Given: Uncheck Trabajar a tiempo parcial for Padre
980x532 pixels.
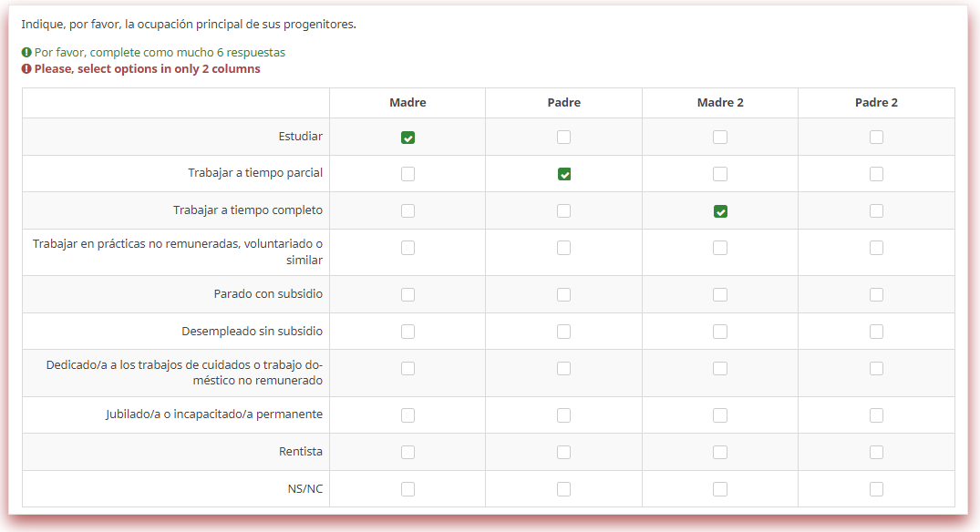Looking at the screenshot, I should click(564, 174).
